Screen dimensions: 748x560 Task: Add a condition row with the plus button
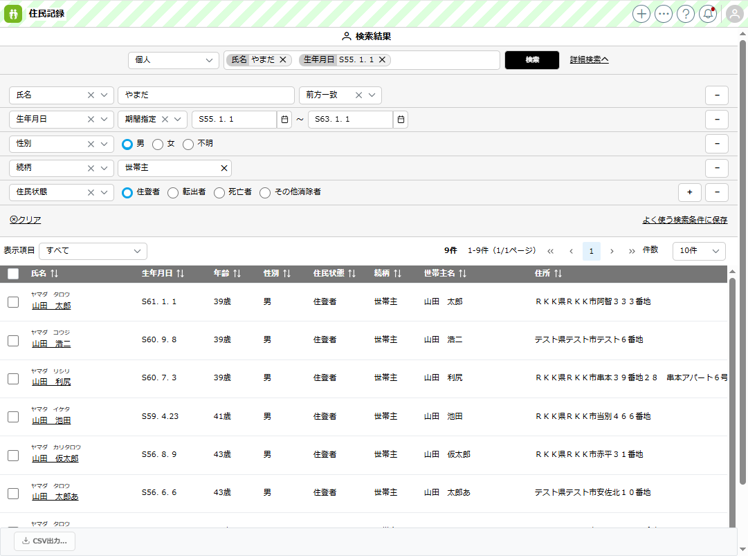click(689, 192)
